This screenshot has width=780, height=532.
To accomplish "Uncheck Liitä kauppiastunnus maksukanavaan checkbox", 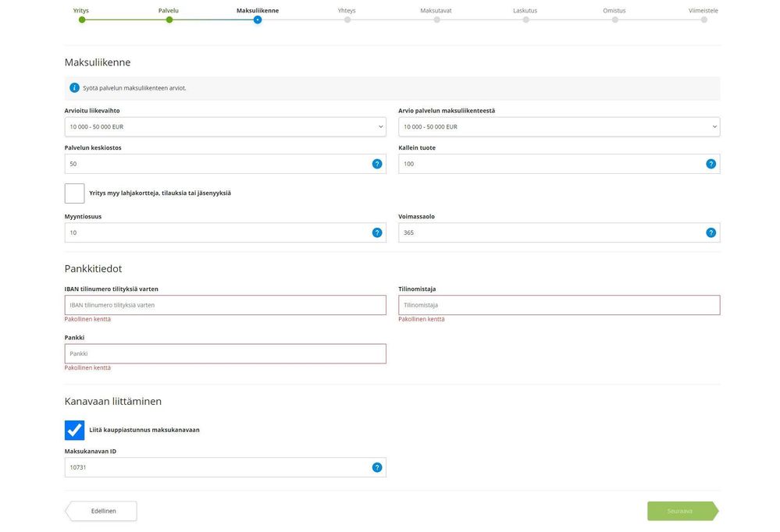I will click(x=75, y=430).
